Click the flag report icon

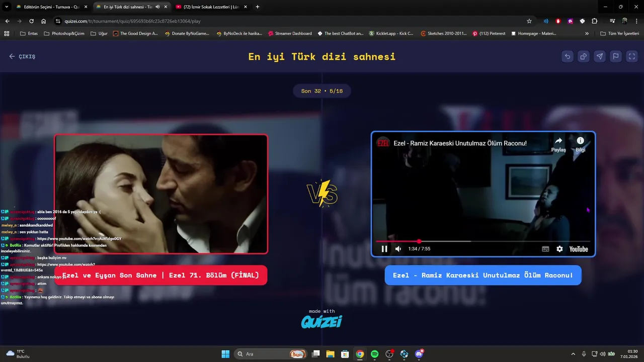tap(616, 56)
